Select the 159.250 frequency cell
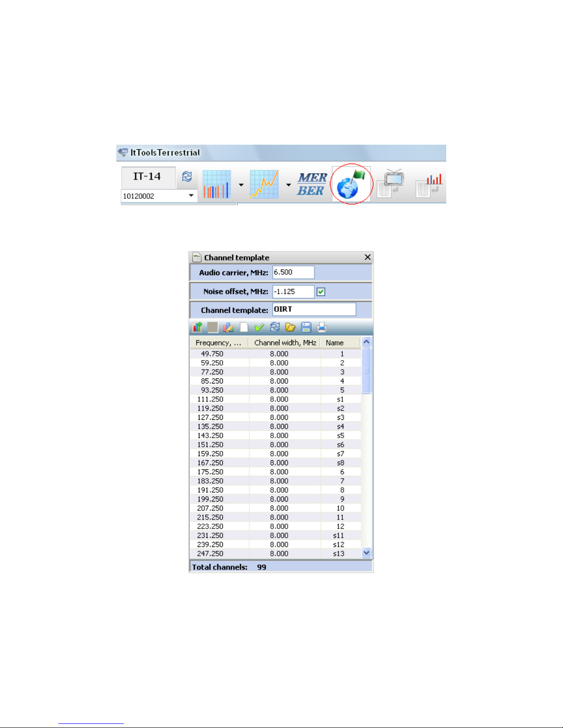 [220, 454]
